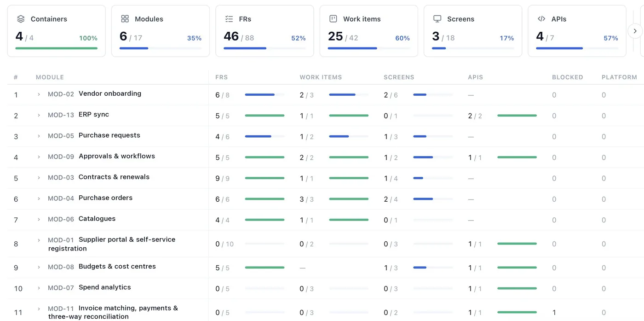Image resolution: width=644 pixels, height=321 pixels.
Task: Expand the MOD-13 ERP sync row
Action: point(39,115)
